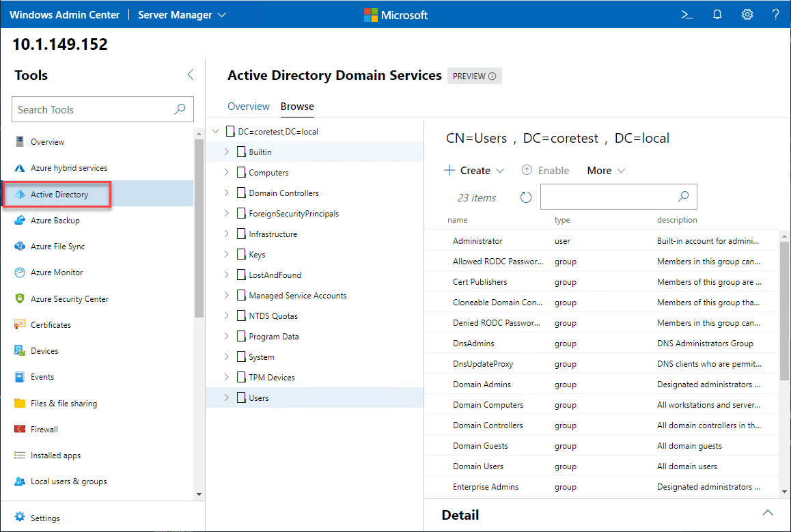Image resolution: width=791 pixels, height=532 pixels.
Task: Select the Browse tab
Action: [297, 107]
